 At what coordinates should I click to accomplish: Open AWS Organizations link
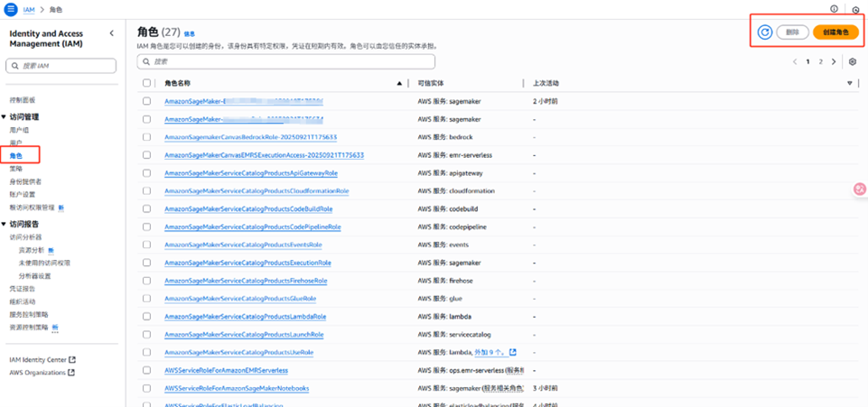tap(37, 373)
